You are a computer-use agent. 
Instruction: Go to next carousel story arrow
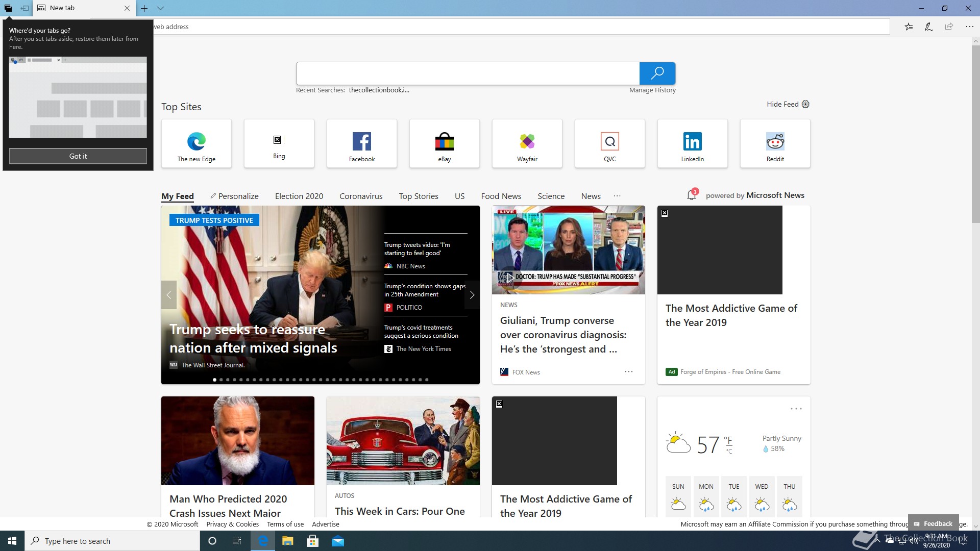pyautogui.click(x=472, y=295)
